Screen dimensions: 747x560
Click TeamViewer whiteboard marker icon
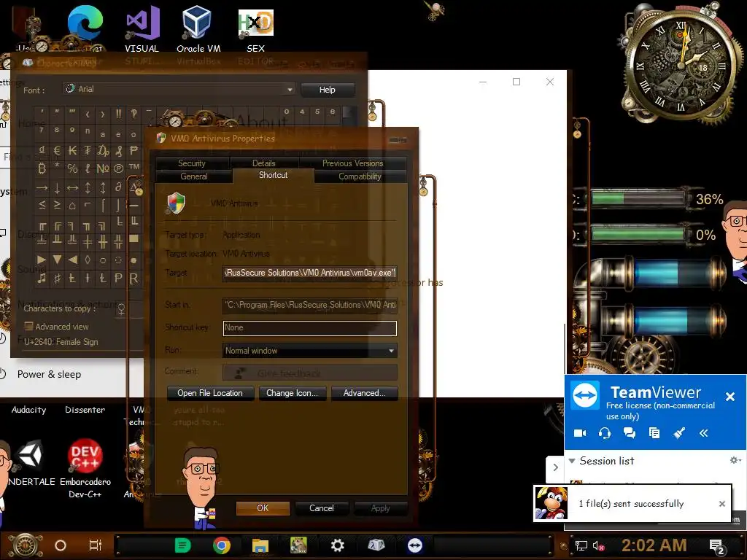point(679,433)
